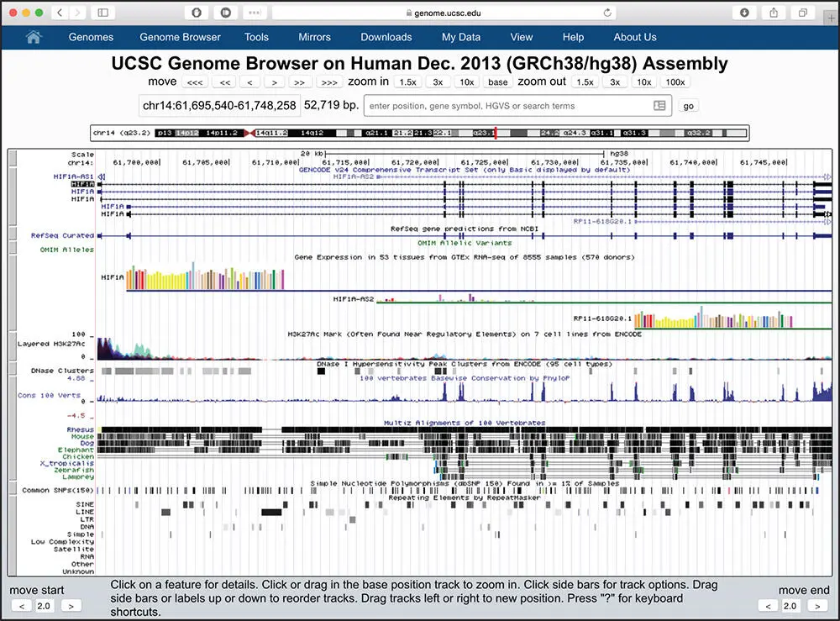Viewport: 840px width, 621px height.
Task: Zoom in 10x
Action: [x=466, y=82]
